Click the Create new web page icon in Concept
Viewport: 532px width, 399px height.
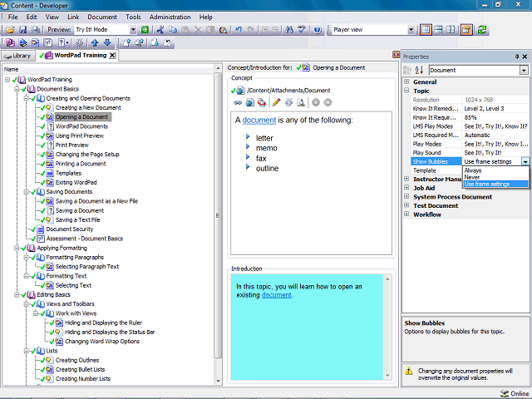point(250,102)
